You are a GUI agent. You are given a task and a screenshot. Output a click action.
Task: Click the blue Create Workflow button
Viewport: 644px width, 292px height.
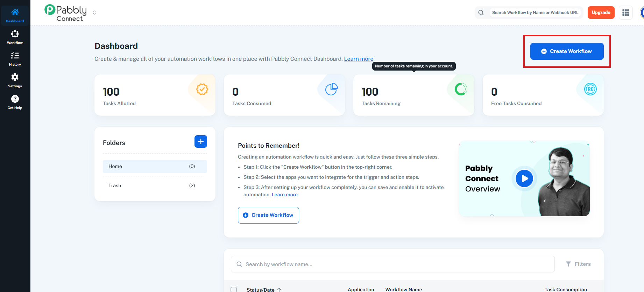pyautogui.click(x=567, y=51)
